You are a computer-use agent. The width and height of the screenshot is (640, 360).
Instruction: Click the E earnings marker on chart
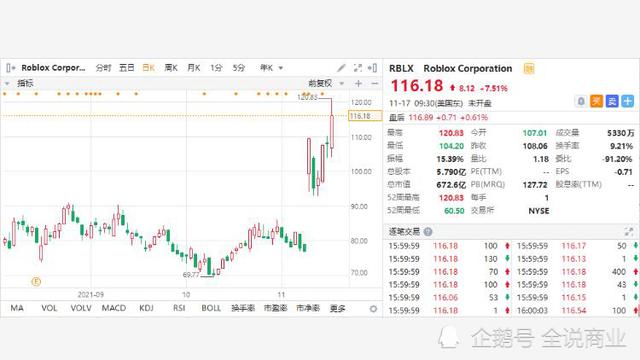(36, 282)
